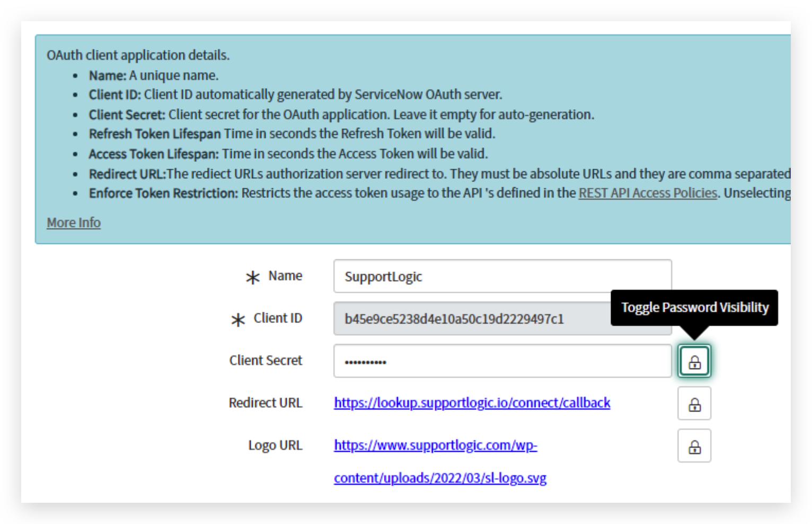The height and width of the screenshot is (524, 812).
Task: Click the 'Redirect URL:' info bullet text
Action: pos(440,174)
